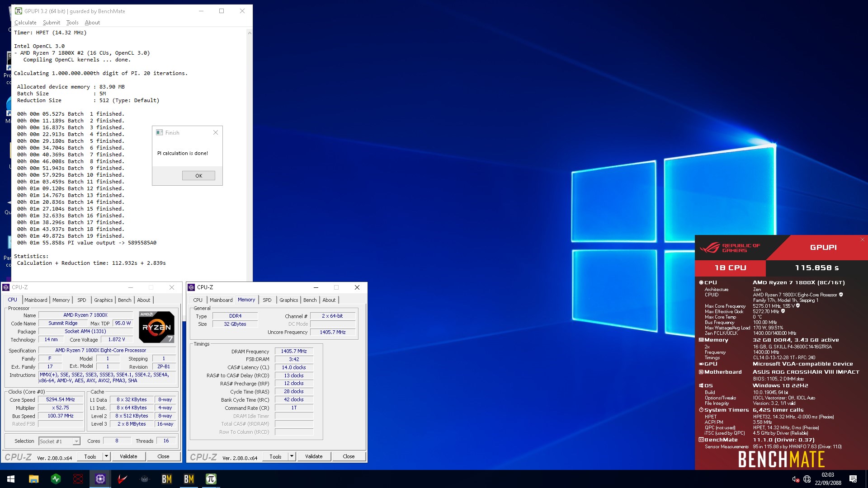The width and height of the screenshot is (868, 488).
Task: Click the network globe icon in system tray
Action: coord(807,479)
